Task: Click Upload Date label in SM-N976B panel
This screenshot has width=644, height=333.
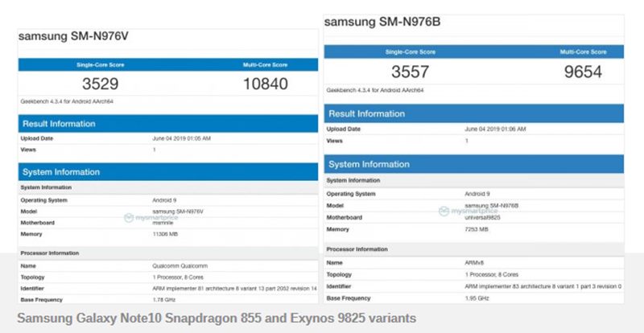Action: tap(344, 129)
